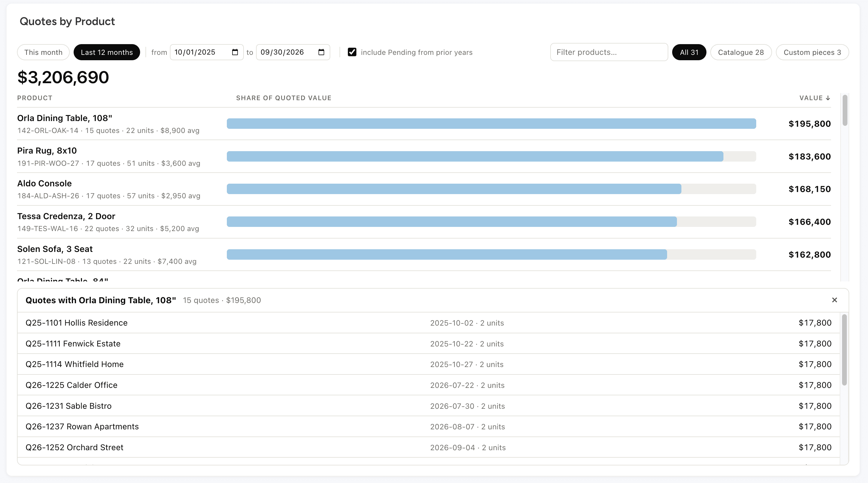This screenshot has width=868, height=483.
Task: Open the Aldo Console product row
Action: 424,189
